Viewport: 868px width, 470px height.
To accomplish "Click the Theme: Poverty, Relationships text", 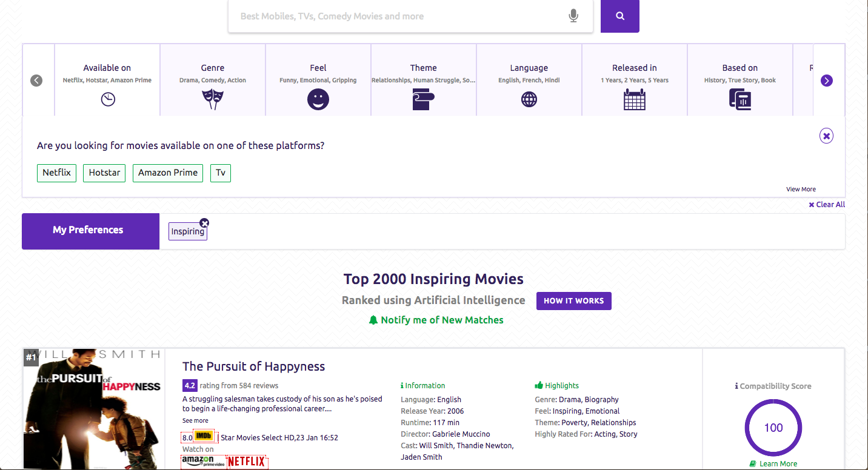I will coord(586,423).
